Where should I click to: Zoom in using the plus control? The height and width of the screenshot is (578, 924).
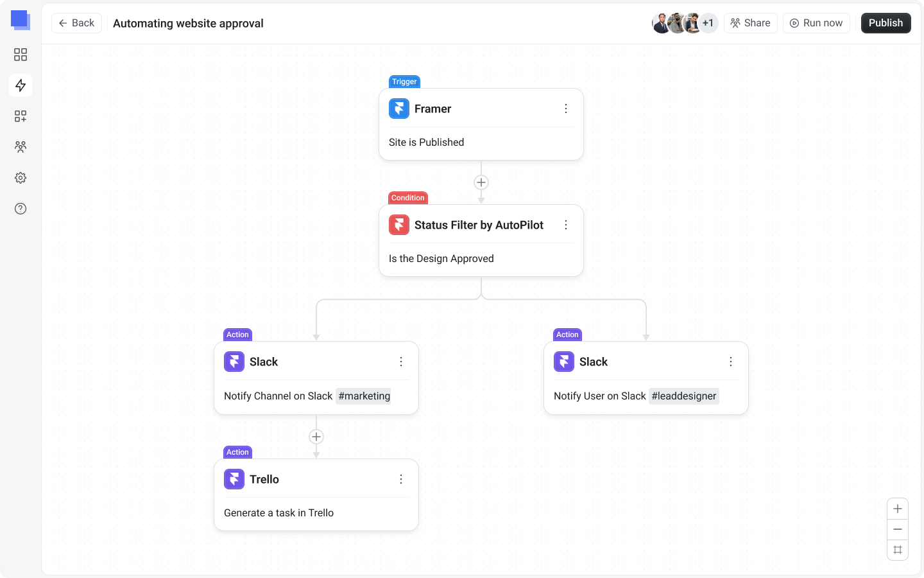[897, 508]
